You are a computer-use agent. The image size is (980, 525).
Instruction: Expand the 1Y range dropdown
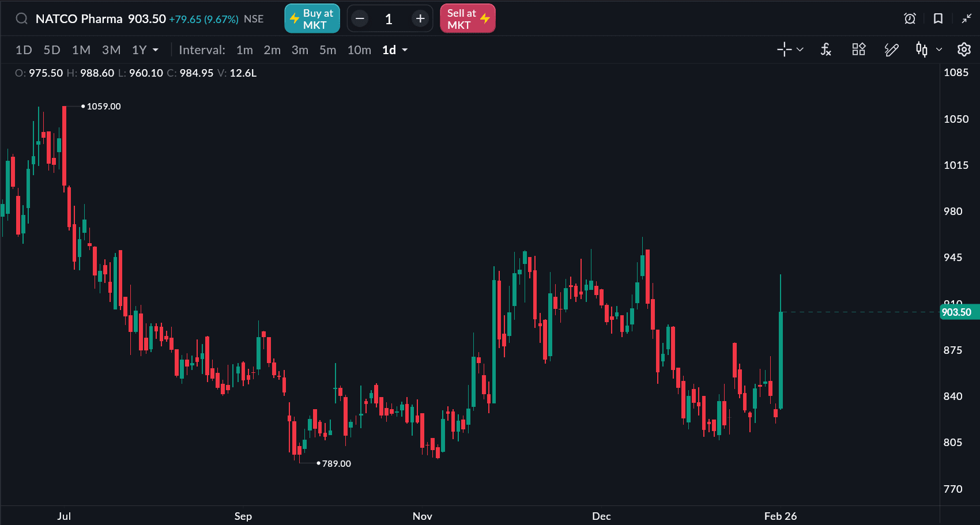[145, 50]
